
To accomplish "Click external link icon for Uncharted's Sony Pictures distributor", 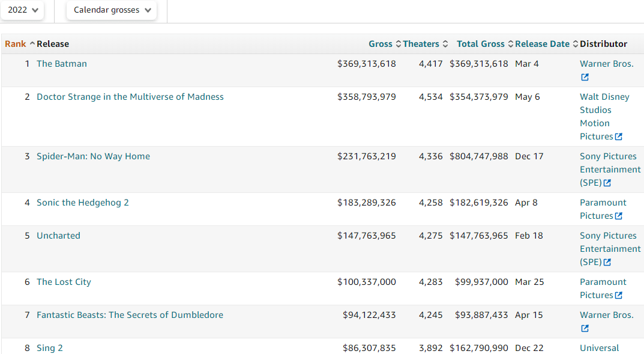I will 607,263.
